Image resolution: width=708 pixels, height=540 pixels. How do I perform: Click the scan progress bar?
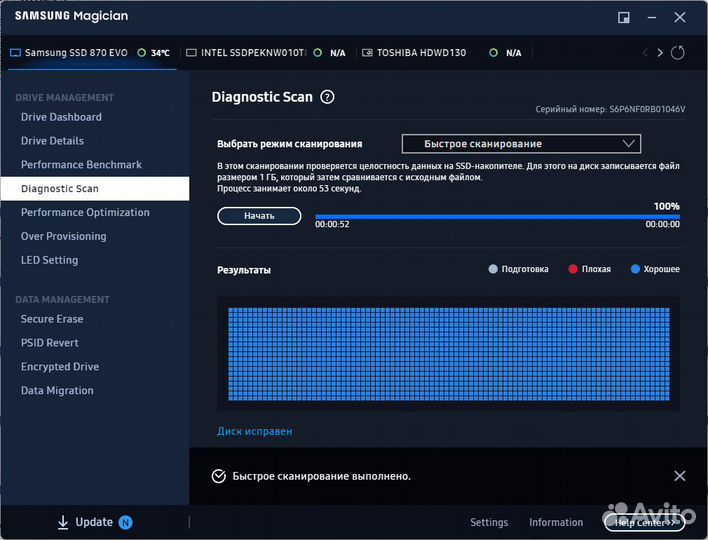click(x=497, y=216)
